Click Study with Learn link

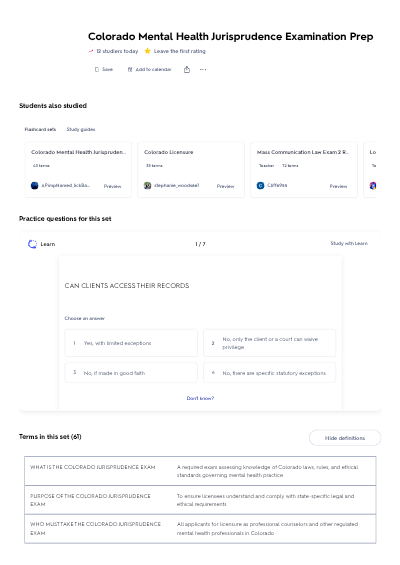click(349, 244)
